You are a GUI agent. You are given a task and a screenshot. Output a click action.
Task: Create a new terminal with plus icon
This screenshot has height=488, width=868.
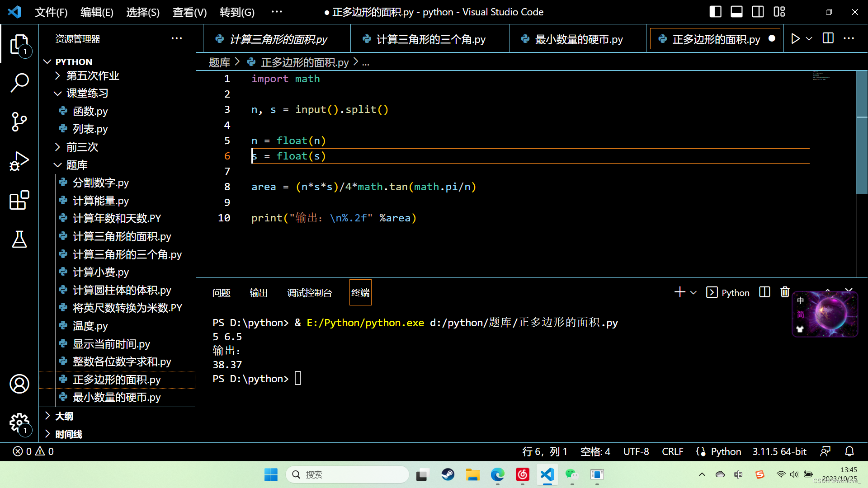coord(679,292)
